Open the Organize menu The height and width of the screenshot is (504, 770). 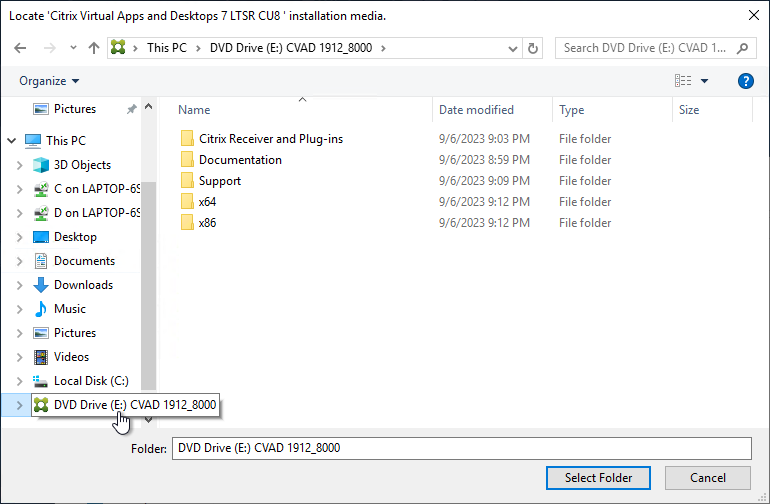[x=49, y=81]
